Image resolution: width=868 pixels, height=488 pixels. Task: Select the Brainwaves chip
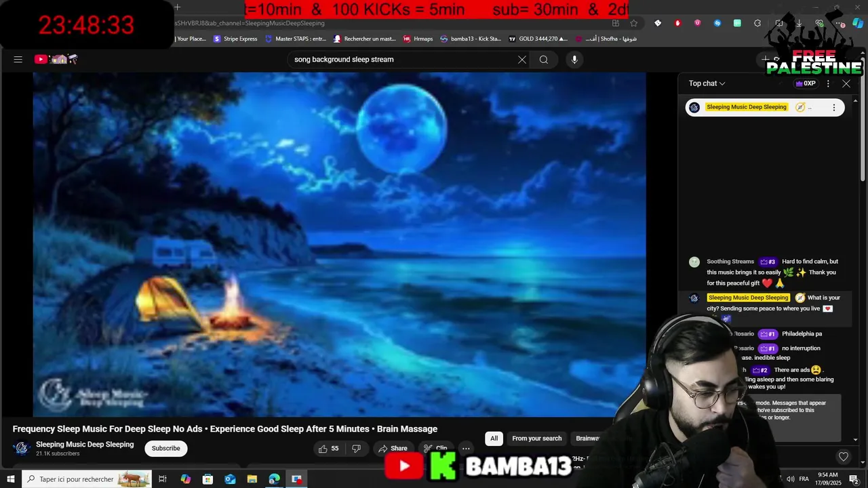[589, 439]
